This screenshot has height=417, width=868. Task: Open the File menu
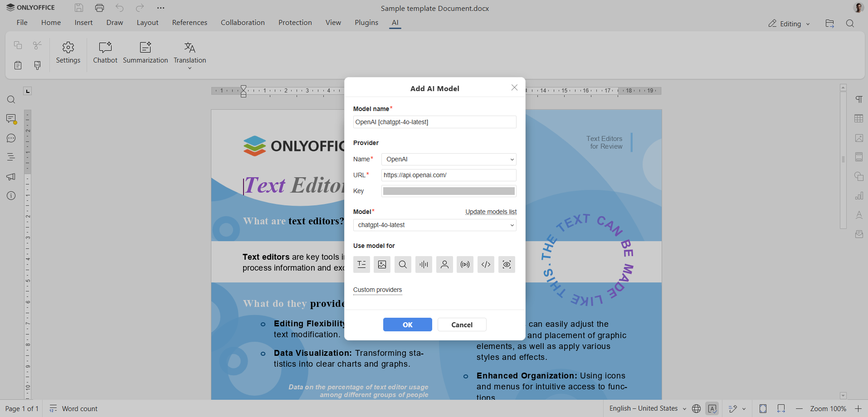[x=22, y=23]
